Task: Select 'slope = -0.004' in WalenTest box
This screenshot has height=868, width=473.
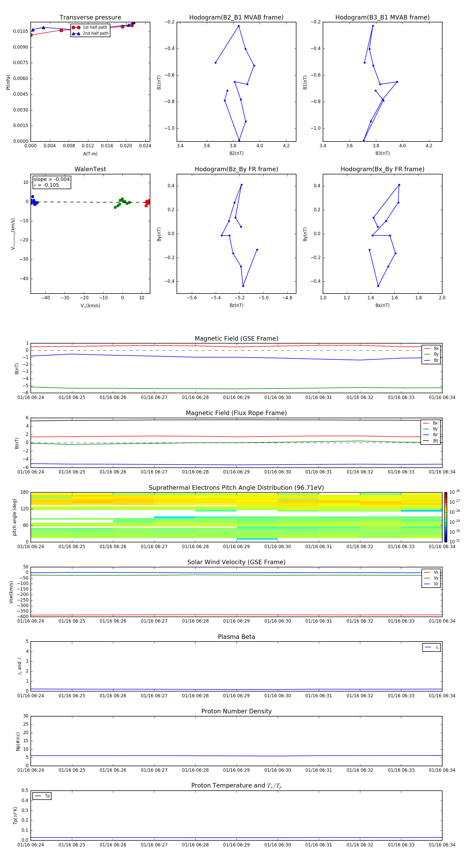Action: coord(52,179)
